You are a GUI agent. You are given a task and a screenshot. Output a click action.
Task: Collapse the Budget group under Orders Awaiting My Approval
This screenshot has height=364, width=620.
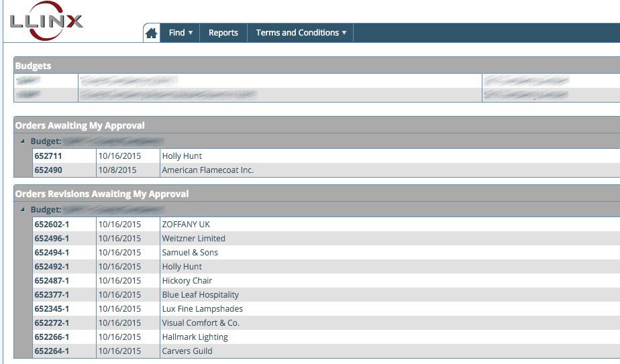[23, 141]
